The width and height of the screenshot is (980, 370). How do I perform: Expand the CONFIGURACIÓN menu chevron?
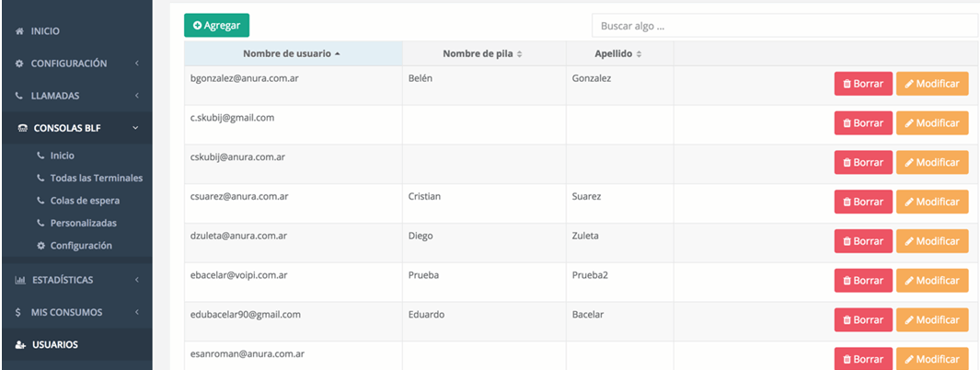136,64
